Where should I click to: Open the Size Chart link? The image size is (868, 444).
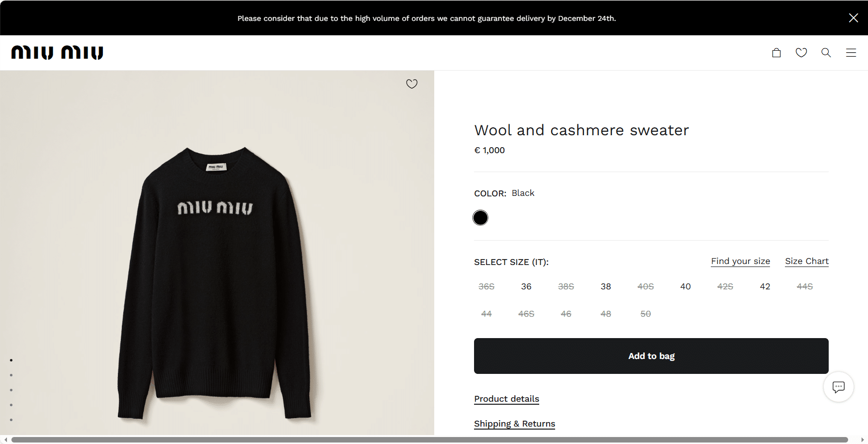coord(806,262)
